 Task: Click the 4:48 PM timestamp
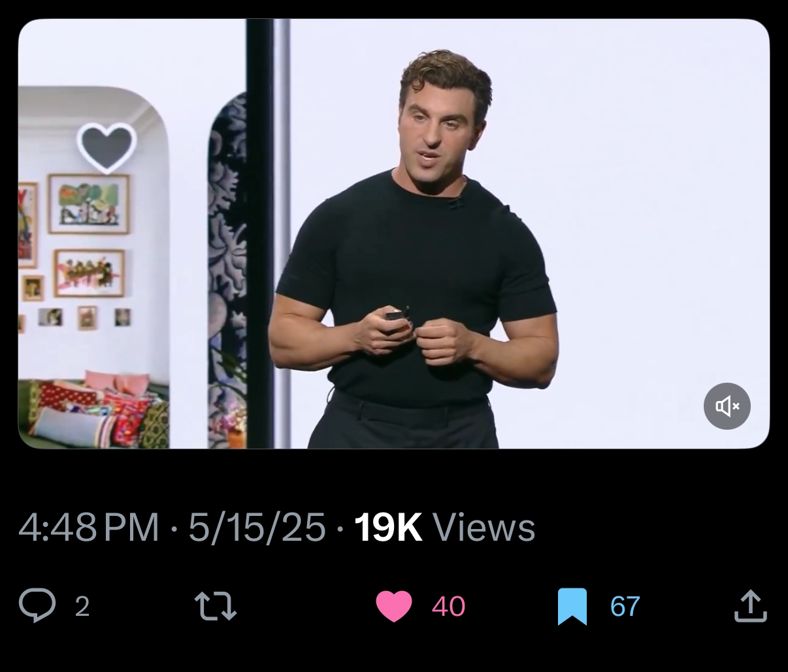(x=89, y=527)
